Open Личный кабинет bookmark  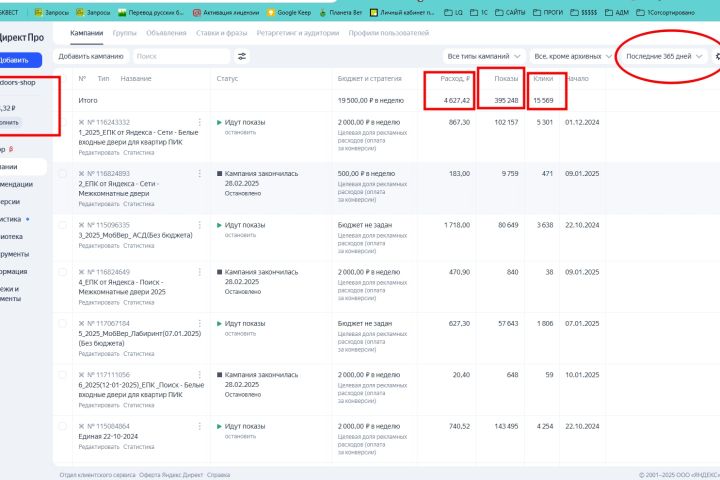pyautogui.click(x=402, y=12)
